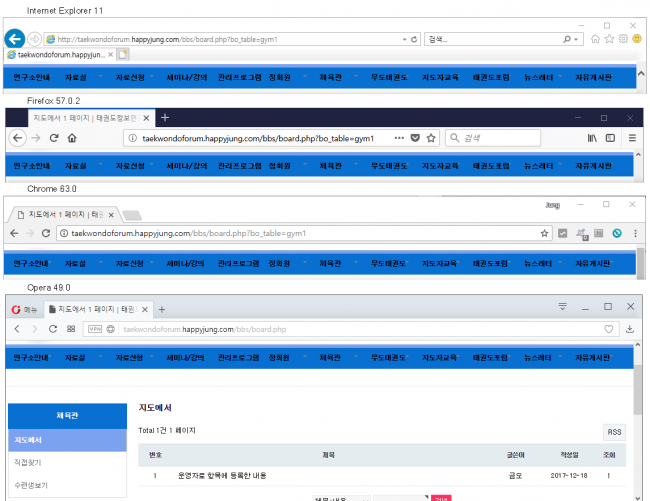The image size is (650, 501).
Task: Expand 체육관 menu arrow in Opera
Action: click(356, 356)
